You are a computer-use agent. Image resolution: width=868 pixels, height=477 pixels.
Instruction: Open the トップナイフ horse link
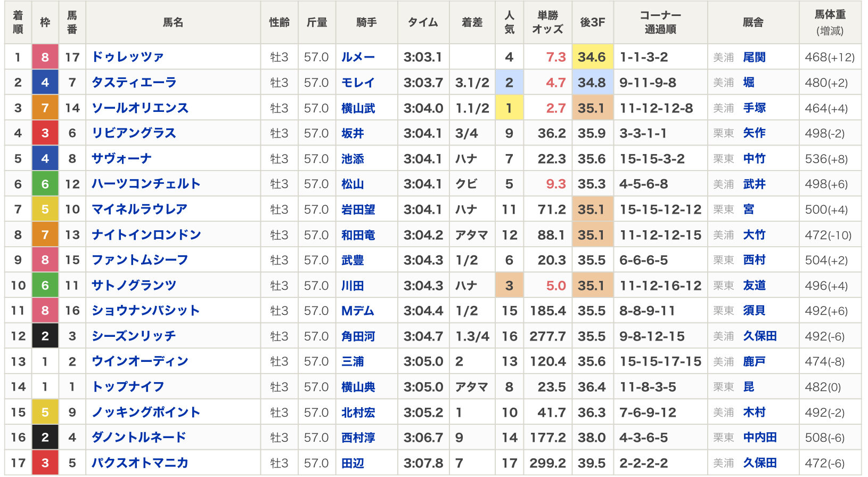pos(128,387)
